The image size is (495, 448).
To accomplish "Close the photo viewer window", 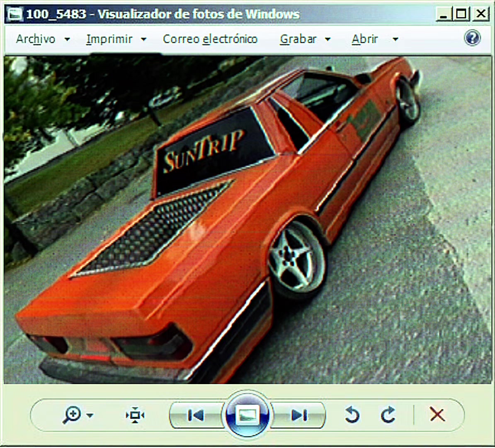I will [x=481, y=14].
